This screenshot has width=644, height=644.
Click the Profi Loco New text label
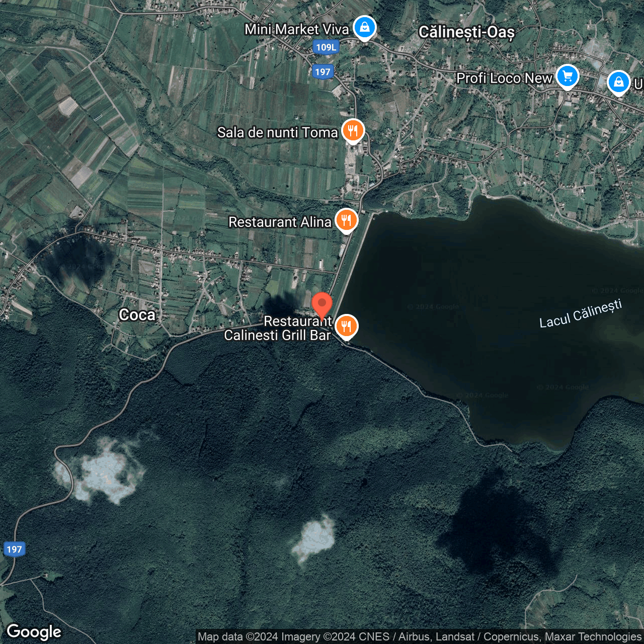[504, 78]
